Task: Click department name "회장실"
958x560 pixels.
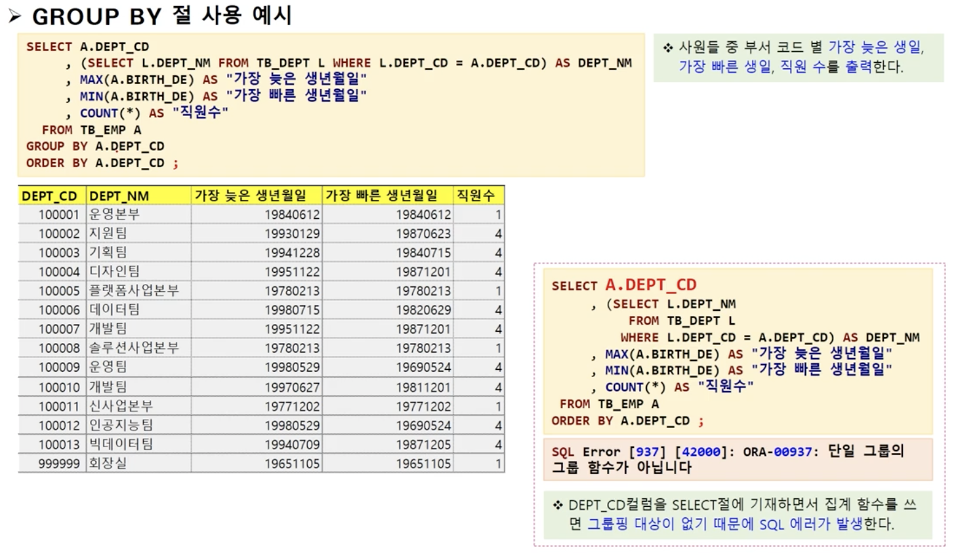Action: click(108, 463)
